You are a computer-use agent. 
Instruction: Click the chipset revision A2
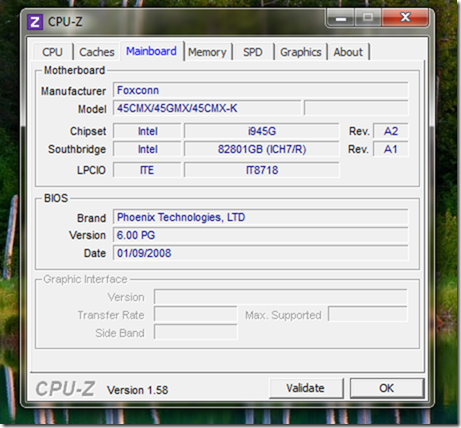(391, 131)
